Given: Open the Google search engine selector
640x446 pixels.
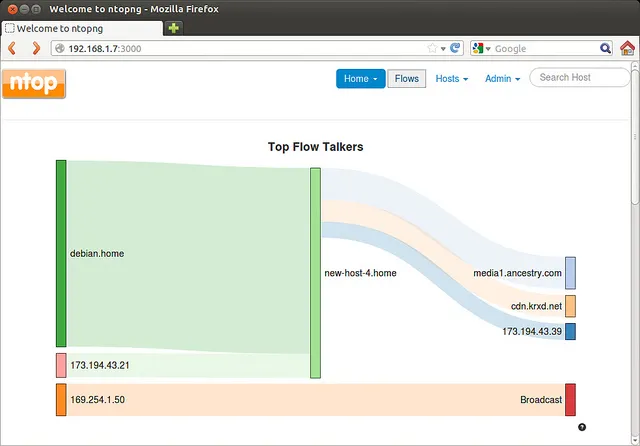Looking at the screenshot, I should click(481, 48).
